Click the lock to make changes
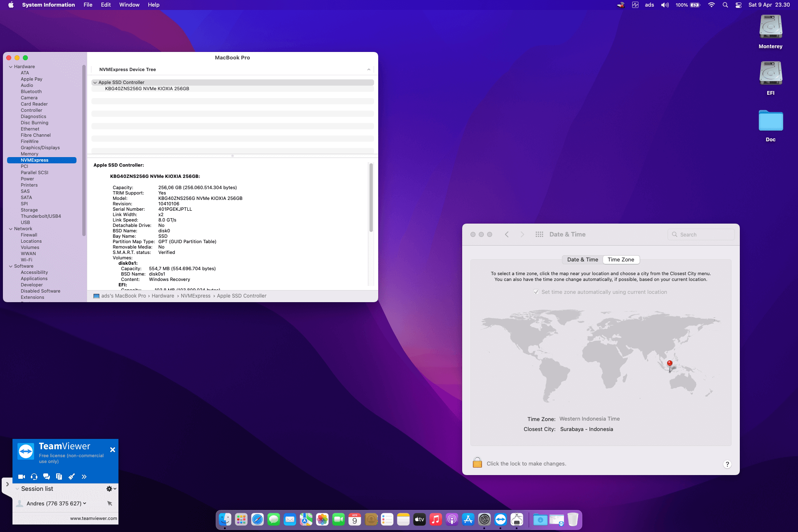798x532 pixels. tap(477, 463)
